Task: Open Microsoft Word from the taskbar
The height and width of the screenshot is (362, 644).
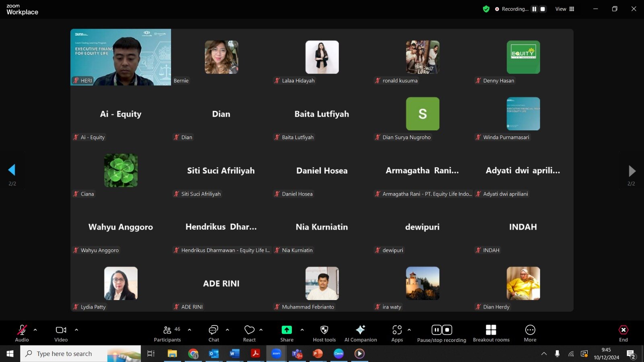Action: click(x=235, y=354)
